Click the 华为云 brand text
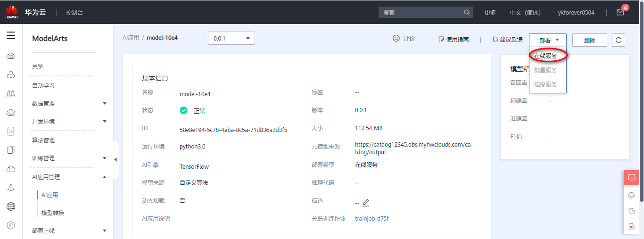644x239 pixels. [x=35, y=12]
